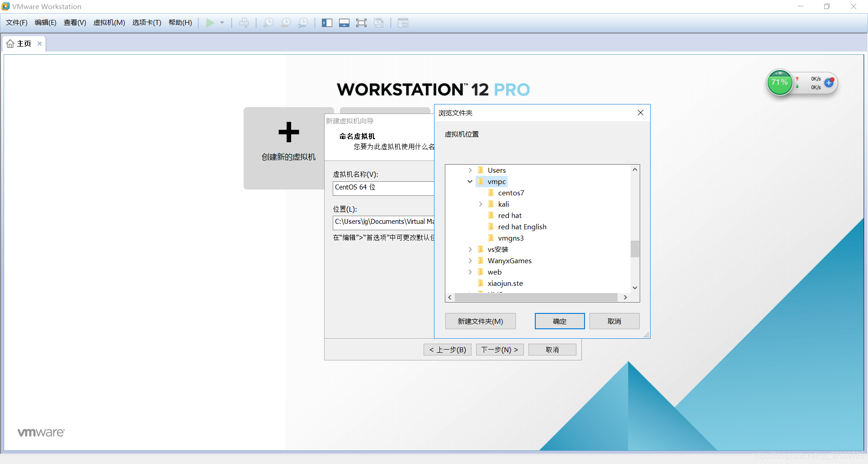Expand the kali folder node
The width and height of the screenshot is (868, 464).
click(481, 204)
